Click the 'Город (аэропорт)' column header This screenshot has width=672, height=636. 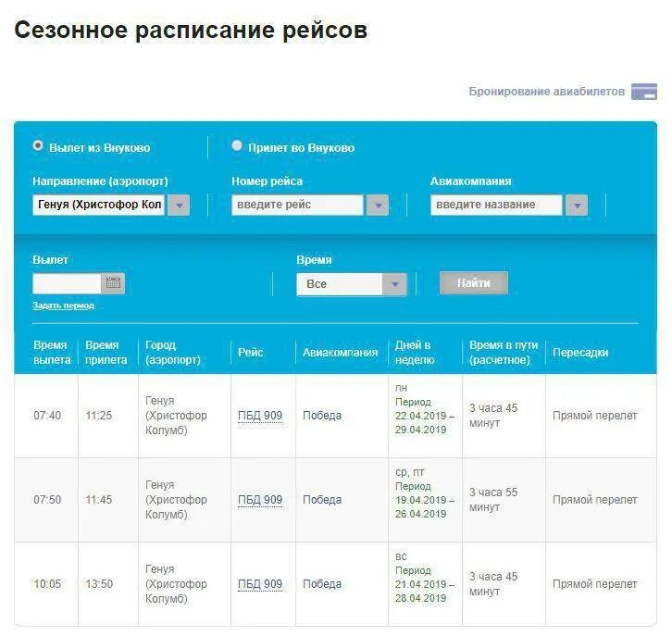tap(173, 353)
